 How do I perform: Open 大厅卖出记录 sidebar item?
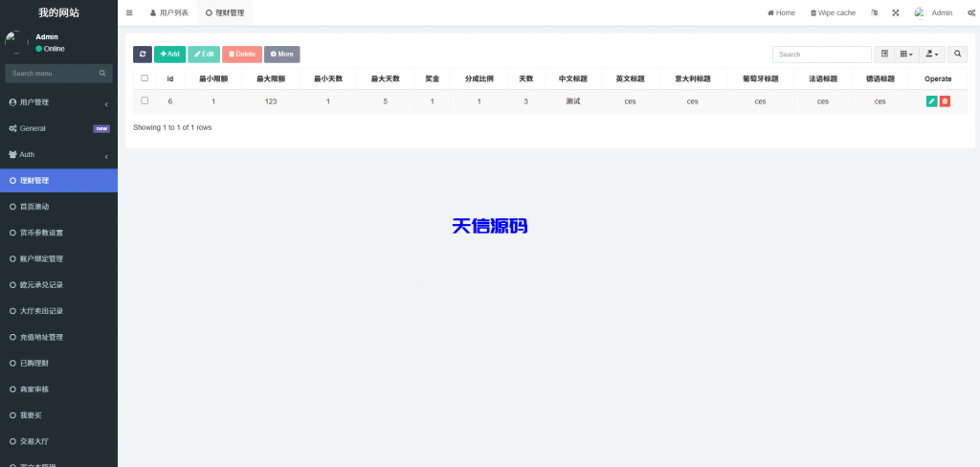click(x=58, y=311)
